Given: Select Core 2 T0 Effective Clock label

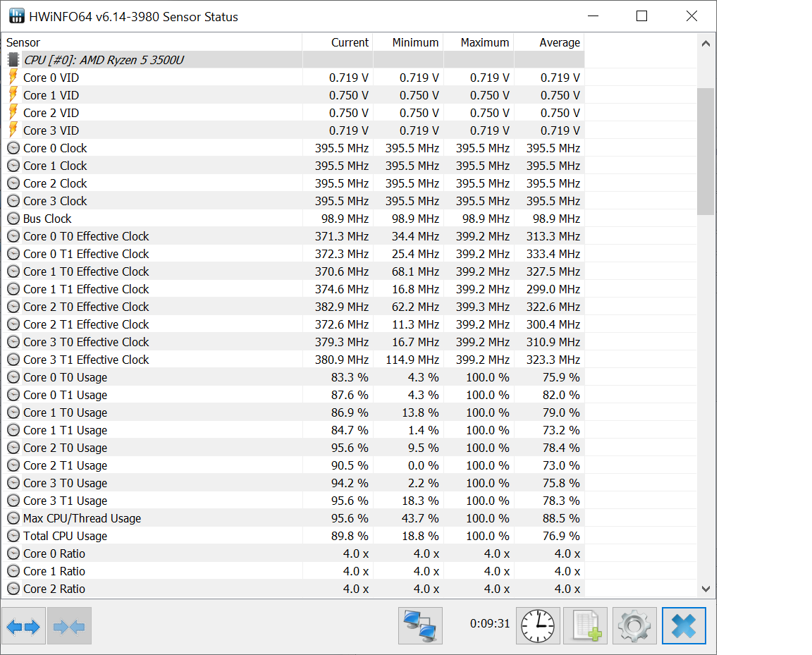Looking at the screenshot, I should [86, 307].
